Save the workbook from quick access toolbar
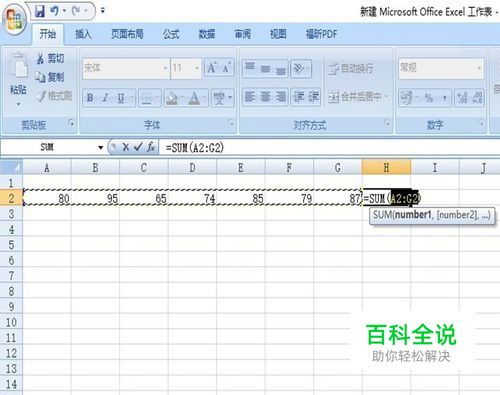Screen dimensions: 500x395 click(40, 11)
